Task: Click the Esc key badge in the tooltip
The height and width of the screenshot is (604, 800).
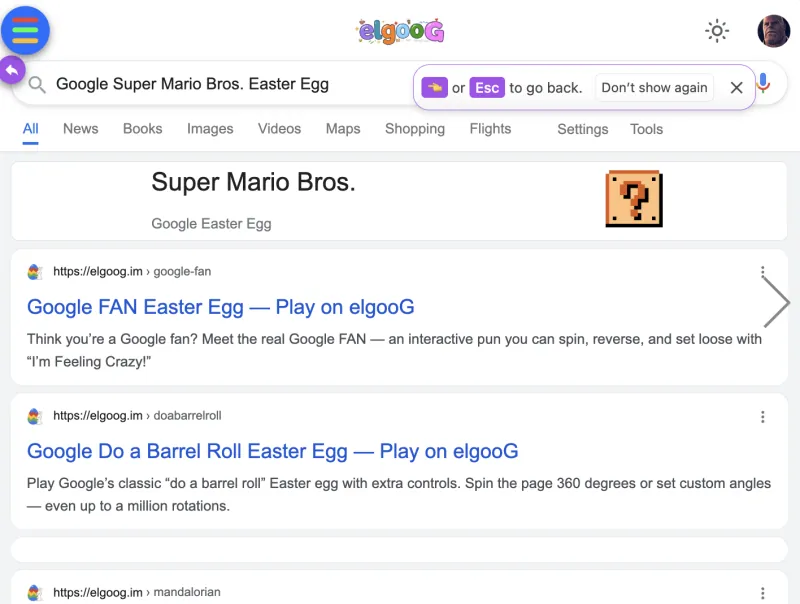Action: [x=487, y=87]
